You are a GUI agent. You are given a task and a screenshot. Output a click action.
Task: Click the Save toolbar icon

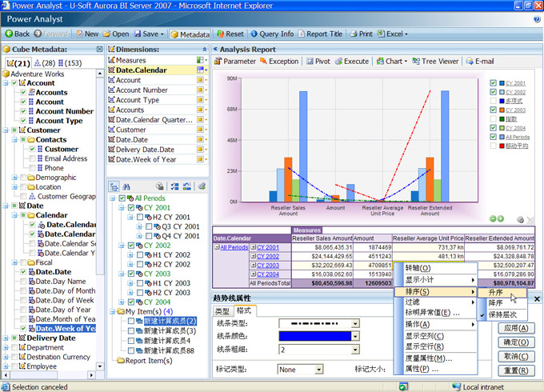pyautogui.click(x=138, y=34)
